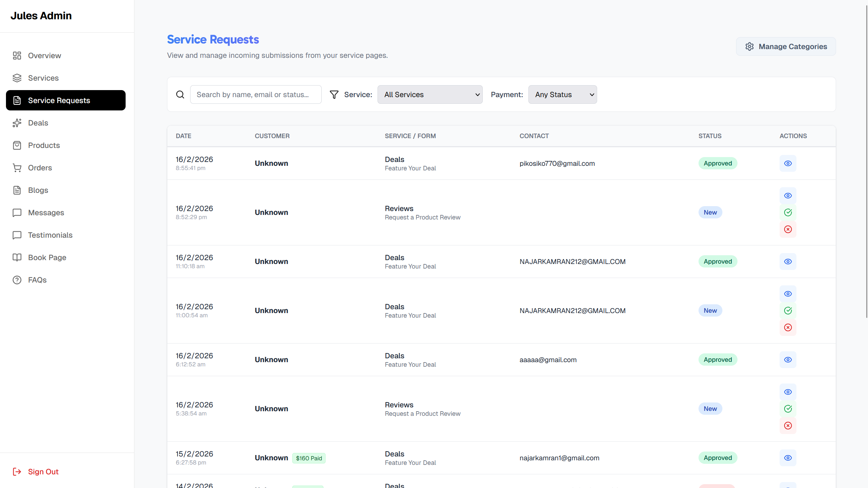
Task: Expand the Service filter options
Action: [x=430, y=94]
